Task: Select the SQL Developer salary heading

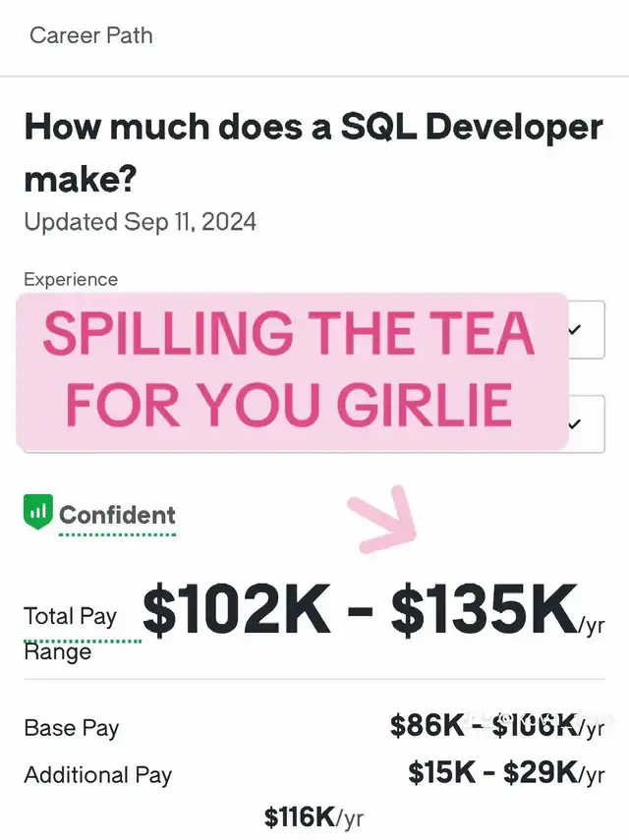Action: click(313, 152)
